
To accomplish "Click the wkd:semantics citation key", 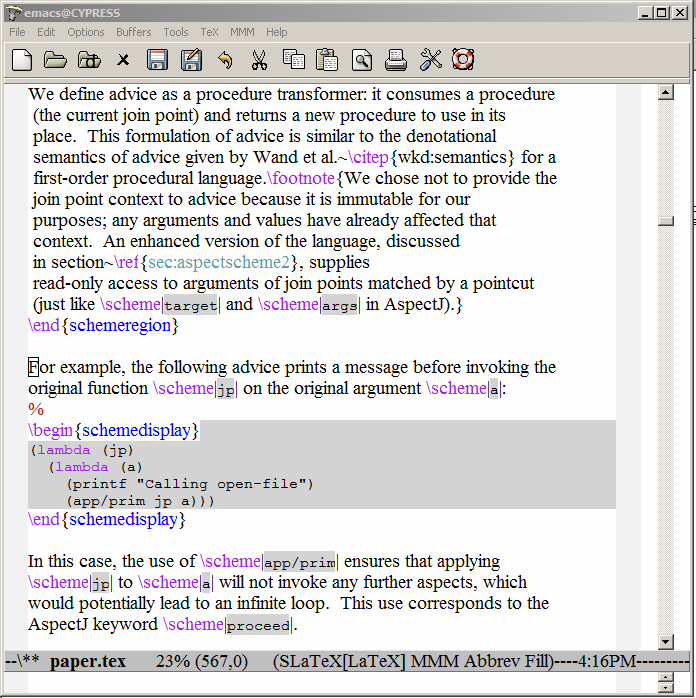I will click(452, 157).
